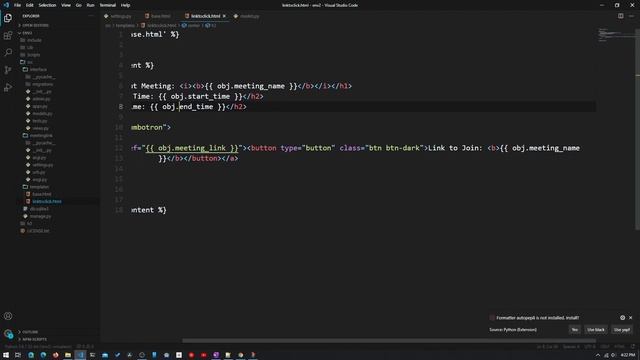
Task: Expand the OUTLINE section
Action: (30, 332)
